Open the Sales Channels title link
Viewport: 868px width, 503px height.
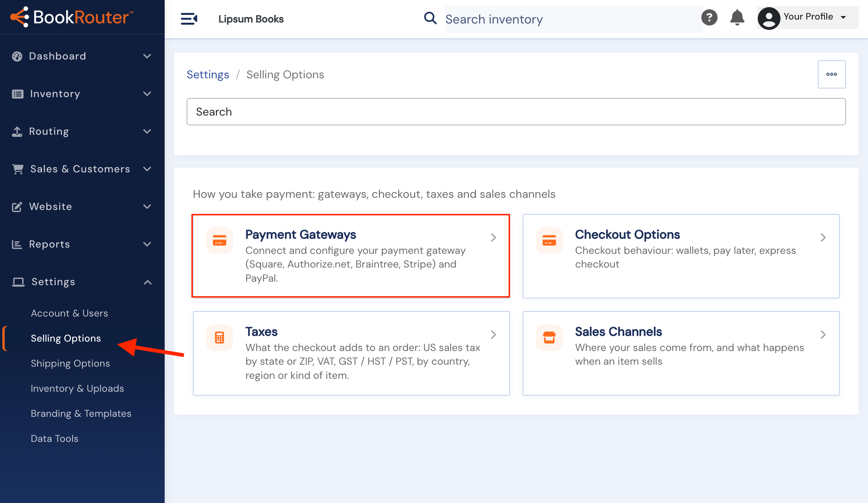tap(618, 331)
